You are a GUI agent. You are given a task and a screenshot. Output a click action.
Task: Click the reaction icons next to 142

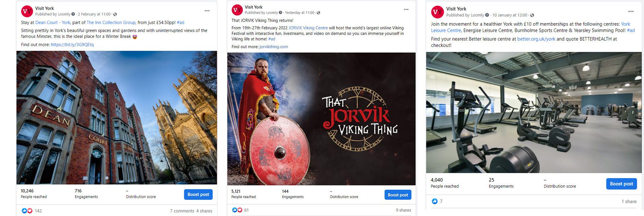27,211
